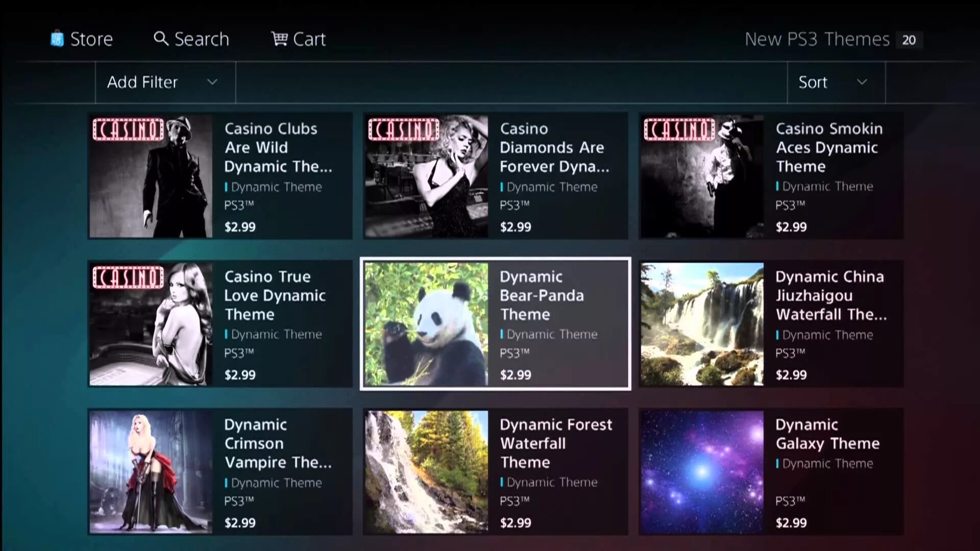980x551 pixels.
Task: Select Casino Clubs Are Wild Dynamic title
Action: pos(278,147)
